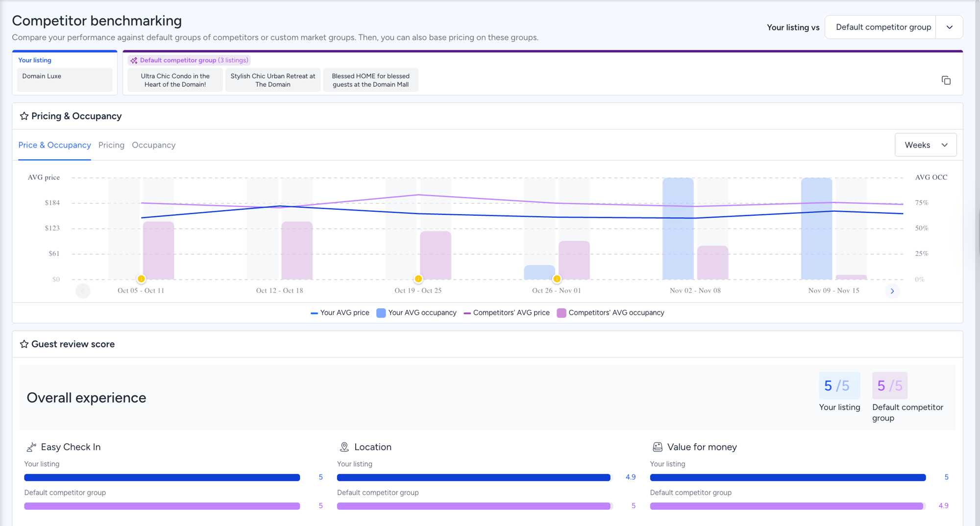Screen dimensions: 980x526
Task: Click the Competitors' AVG price legend swatch
Action: pyautogui.click(x=467, y=313)
